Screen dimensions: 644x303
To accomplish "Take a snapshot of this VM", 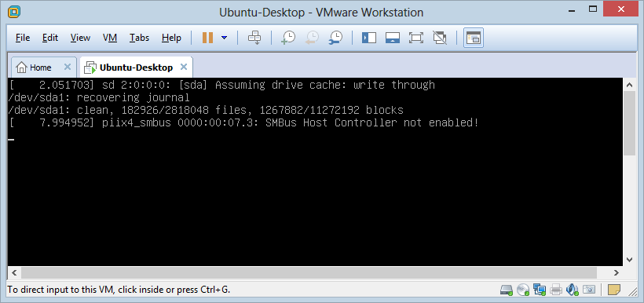I will coord(288,38).
